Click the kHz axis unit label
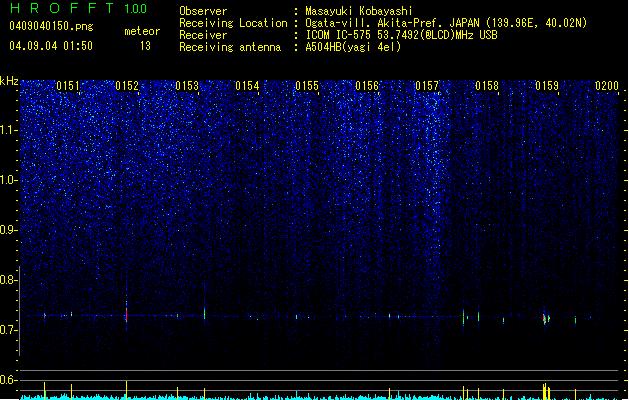The image size is (629, 400). point(9,81)
